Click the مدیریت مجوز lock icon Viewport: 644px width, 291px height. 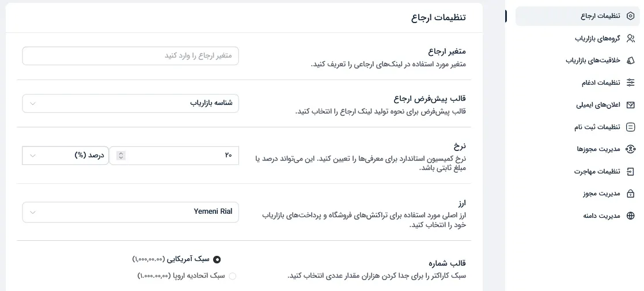630,194
